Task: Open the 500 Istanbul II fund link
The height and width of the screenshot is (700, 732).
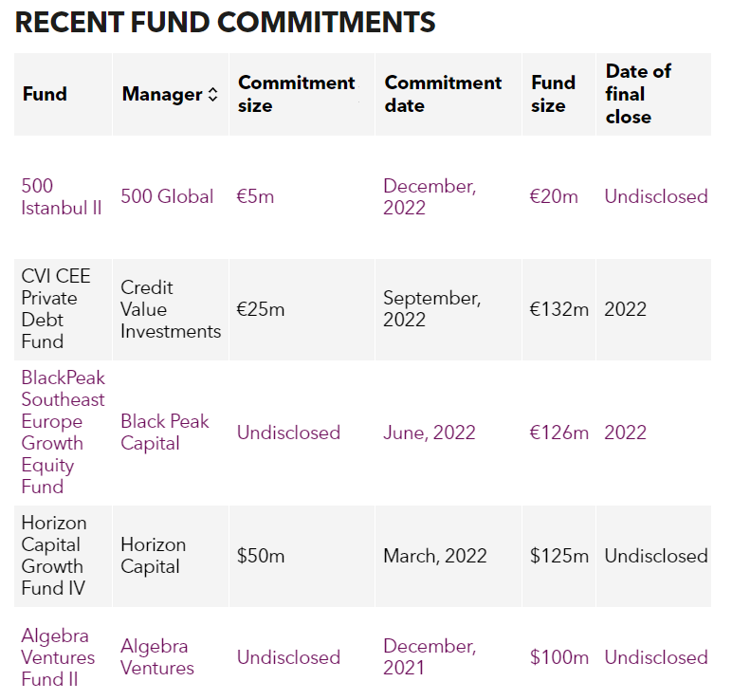Action: point(61,196)
